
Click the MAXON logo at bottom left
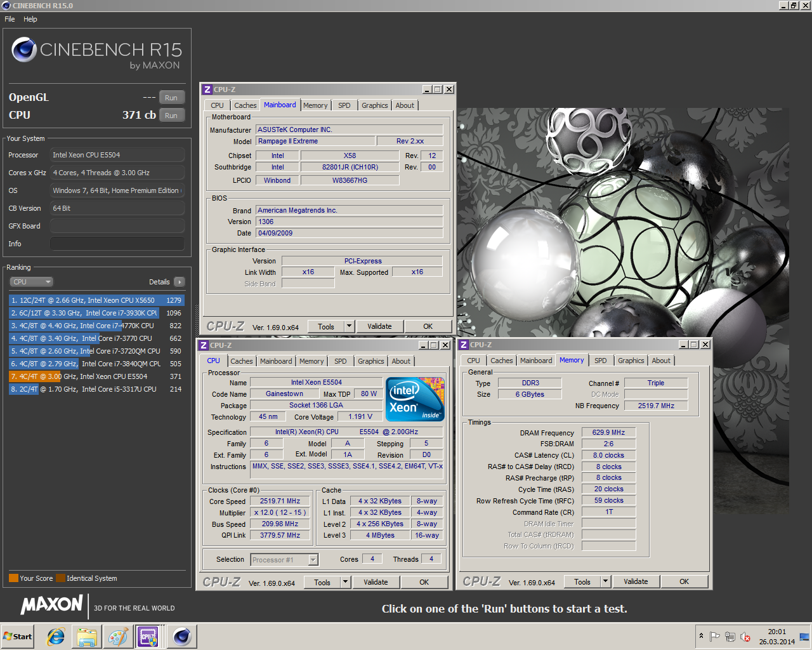52,604
